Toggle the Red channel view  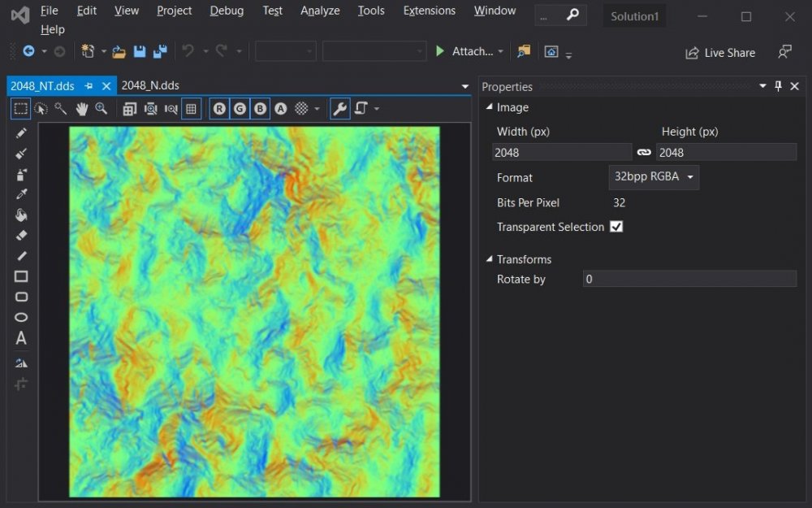(x=219, y=108)
